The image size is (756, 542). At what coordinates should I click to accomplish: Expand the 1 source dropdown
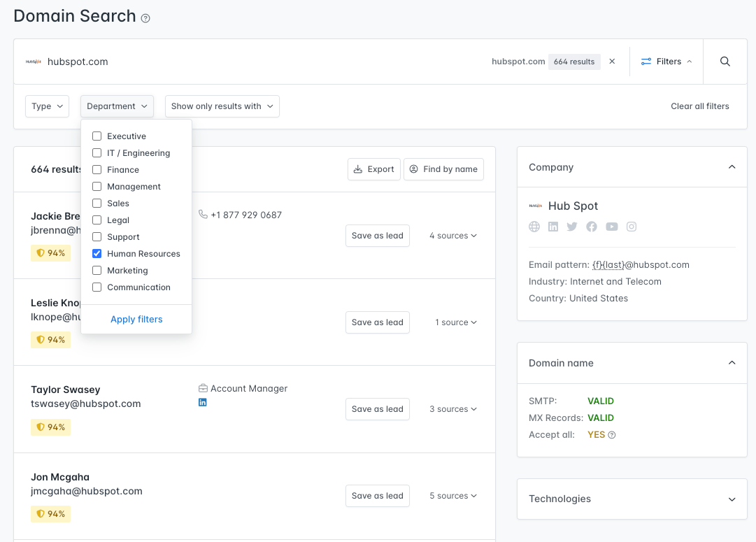click(x=456, y=322)
